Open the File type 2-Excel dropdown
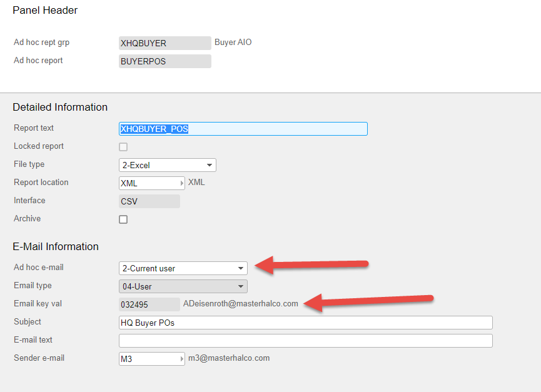 (x=168, y=165)
